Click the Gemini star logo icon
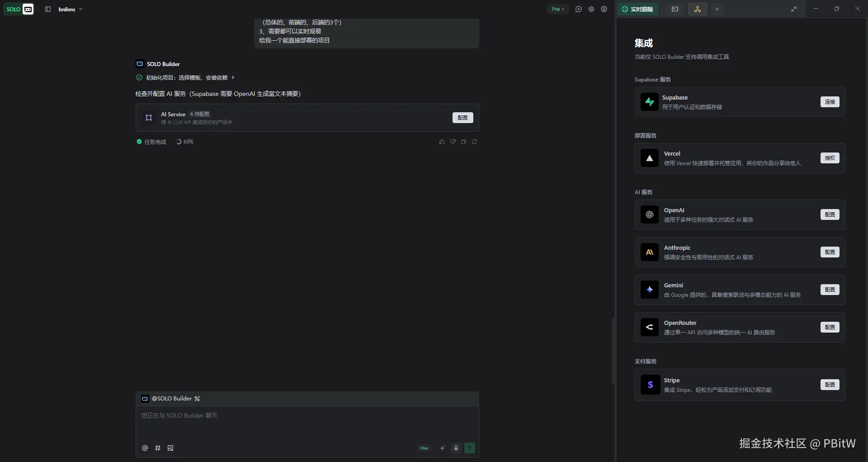 point(650,290)
